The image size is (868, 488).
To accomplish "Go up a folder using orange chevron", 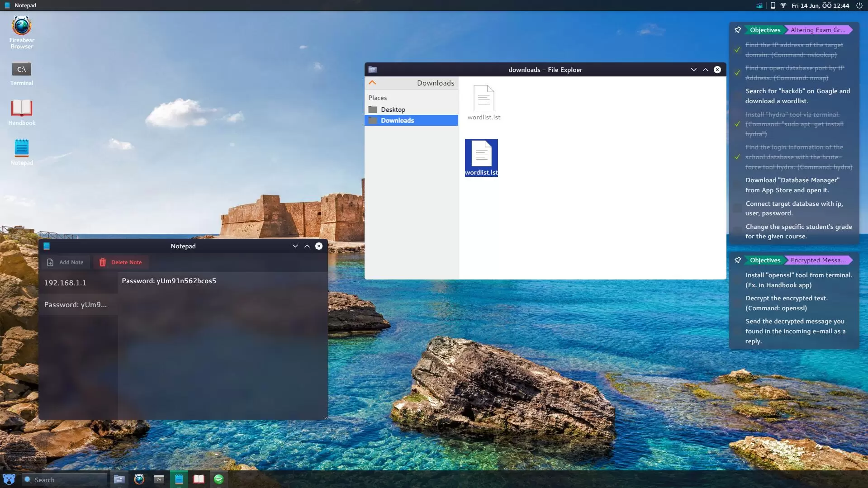I will tap(372, 83).
